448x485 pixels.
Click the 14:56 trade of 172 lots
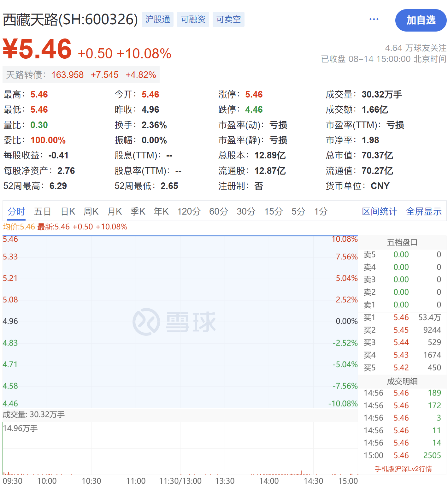point(402,405)
